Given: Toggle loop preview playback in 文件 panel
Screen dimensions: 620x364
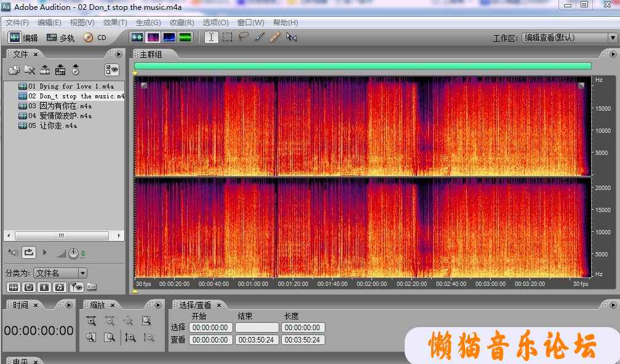Looking at the screenshot, I should tap(29, 252).
